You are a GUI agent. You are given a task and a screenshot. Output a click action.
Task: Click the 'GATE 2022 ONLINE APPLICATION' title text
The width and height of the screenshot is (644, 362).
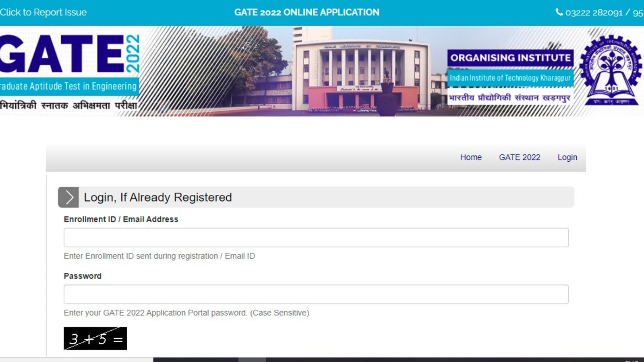307,12
